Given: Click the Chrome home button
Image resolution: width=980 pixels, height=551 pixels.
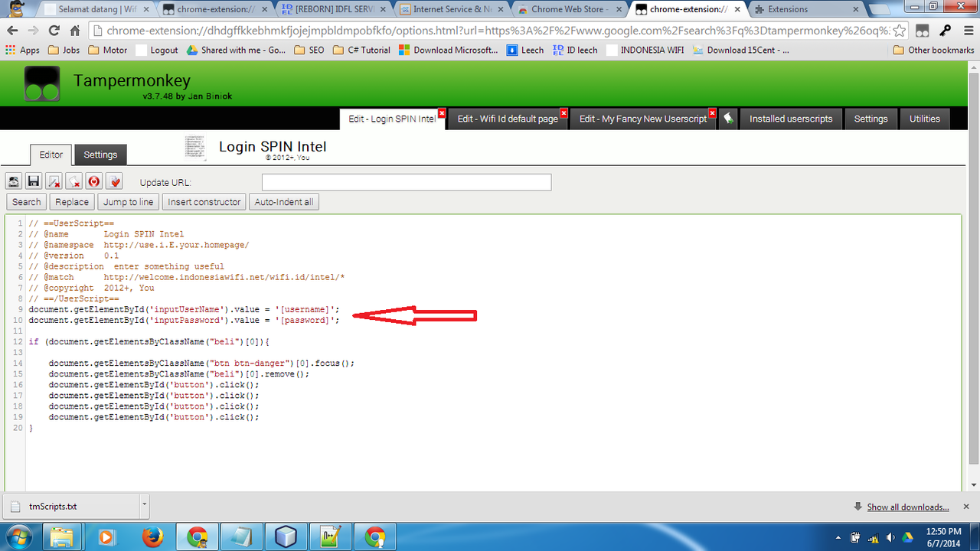Looking at the screenshot, I should (x=75, y=31).
